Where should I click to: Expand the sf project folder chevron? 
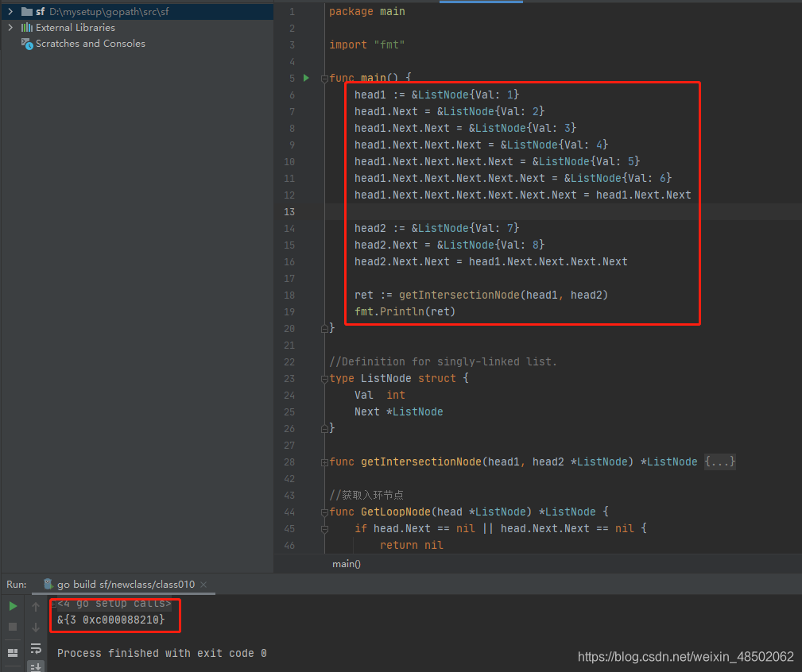[x=10, y=11]
